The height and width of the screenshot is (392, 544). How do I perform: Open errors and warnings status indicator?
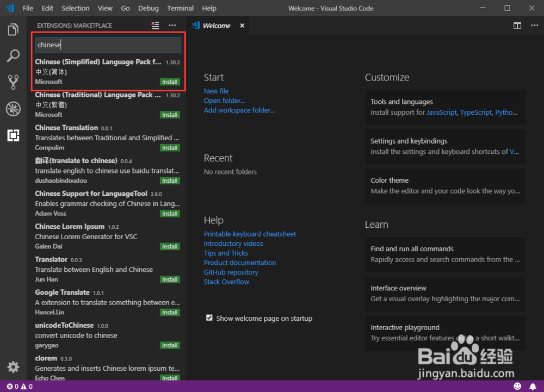(x=20, y=386)
